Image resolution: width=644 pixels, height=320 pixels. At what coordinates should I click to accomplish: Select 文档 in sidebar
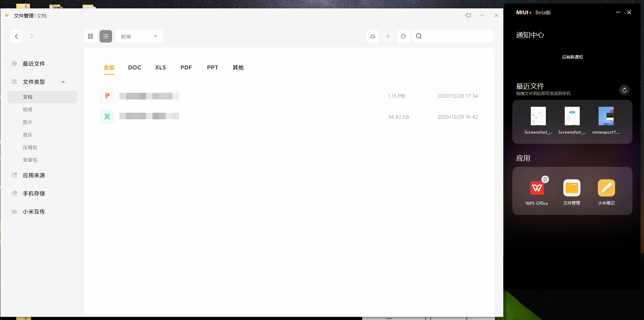(x=42, y=97)
